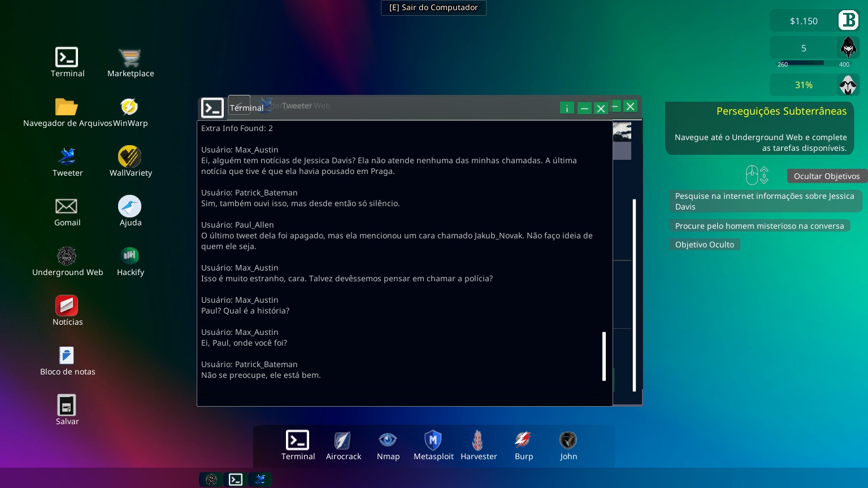Click the Tweeter window scrollbar

tap(634, 295)
